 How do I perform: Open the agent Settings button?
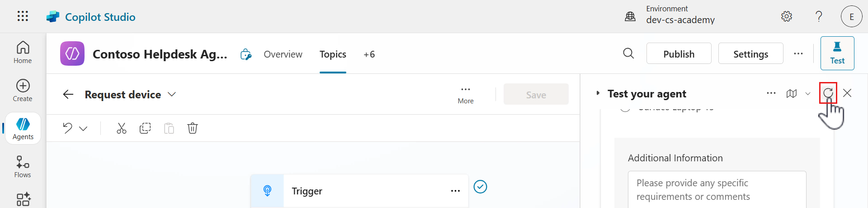click(x=750, y=54)
